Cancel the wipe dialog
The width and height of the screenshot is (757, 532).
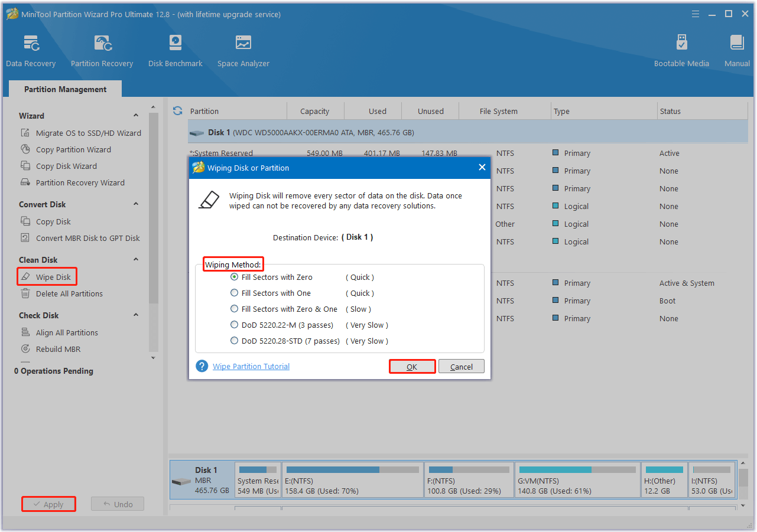pos(462,367)
